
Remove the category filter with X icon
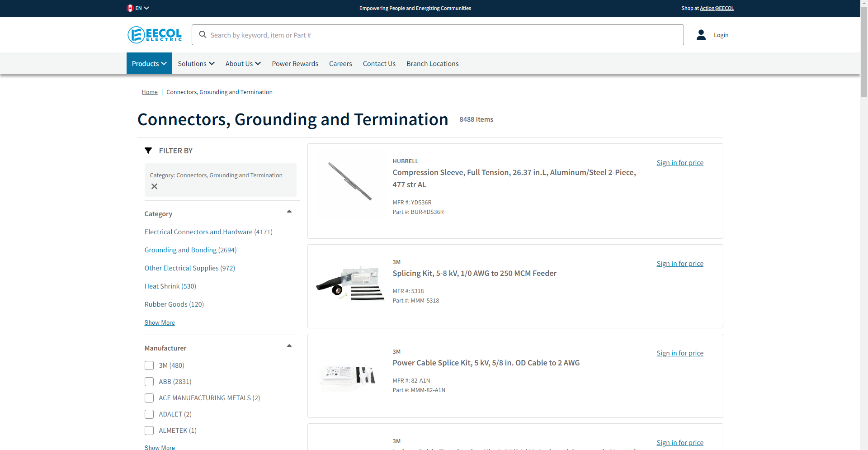(154, 186)
